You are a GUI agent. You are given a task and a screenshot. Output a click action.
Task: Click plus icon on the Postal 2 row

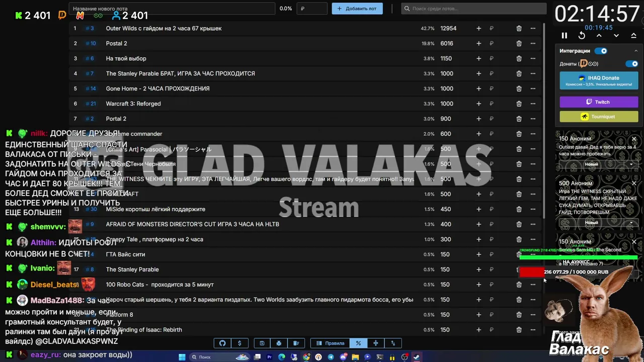(x=478, y=44)
